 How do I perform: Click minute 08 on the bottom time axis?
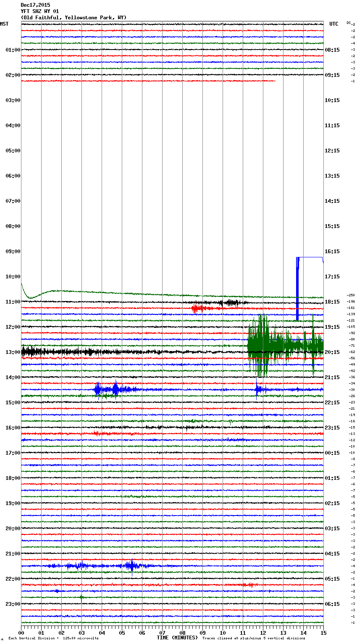182,633
